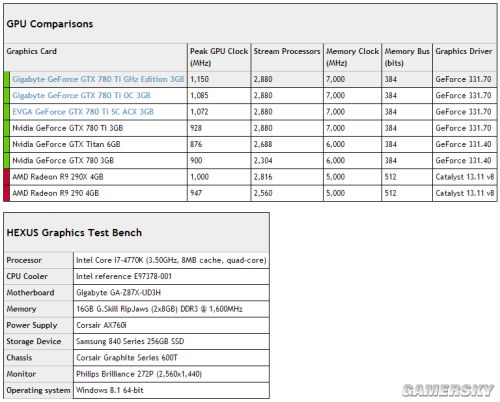The image size is (500, 402).
Task: Select the Nvidia GeForce GTX 780 3GB row name
Action: tap(63, 161)
